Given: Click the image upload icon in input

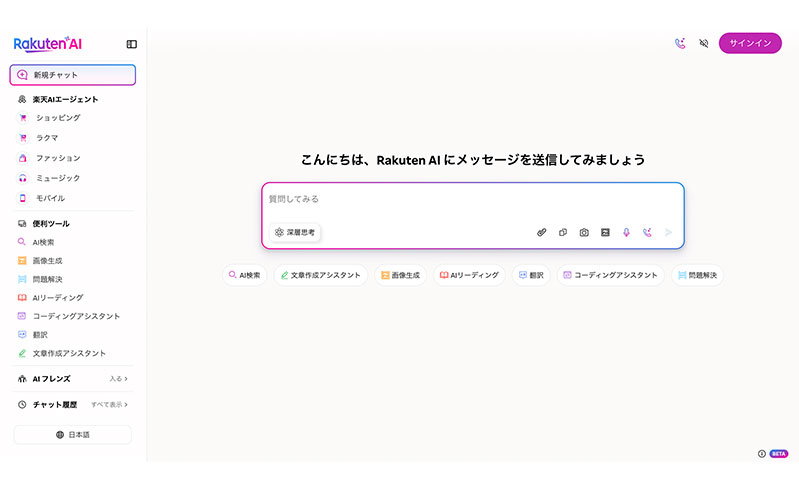Looking at the screenshot, I should pos(605,232).
